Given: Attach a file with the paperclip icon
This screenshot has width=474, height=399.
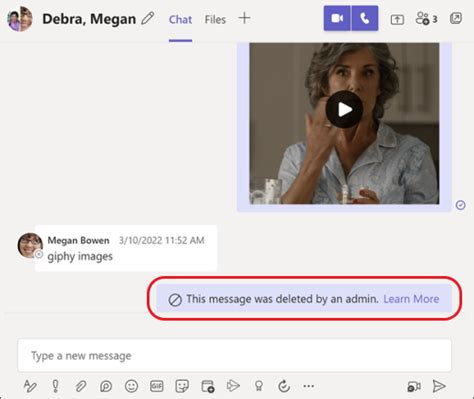Looking at the screenshot, I should tap(81, 386).
